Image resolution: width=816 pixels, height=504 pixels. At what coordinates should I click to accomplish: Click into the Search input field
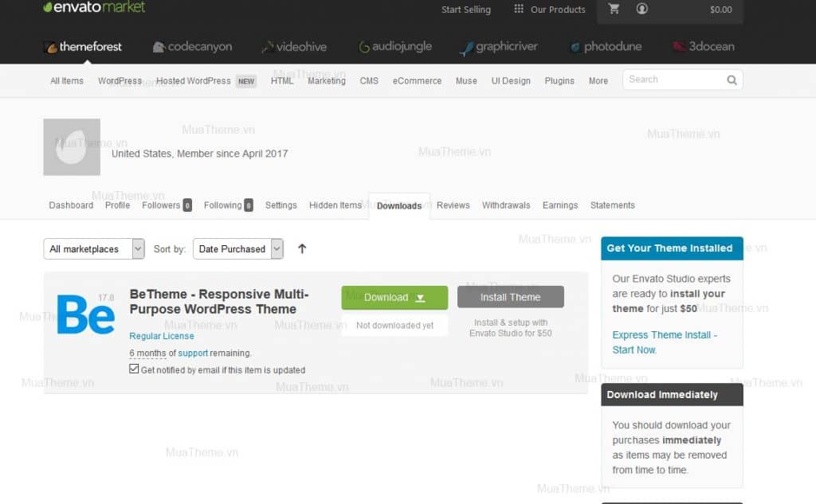point(673,80)
